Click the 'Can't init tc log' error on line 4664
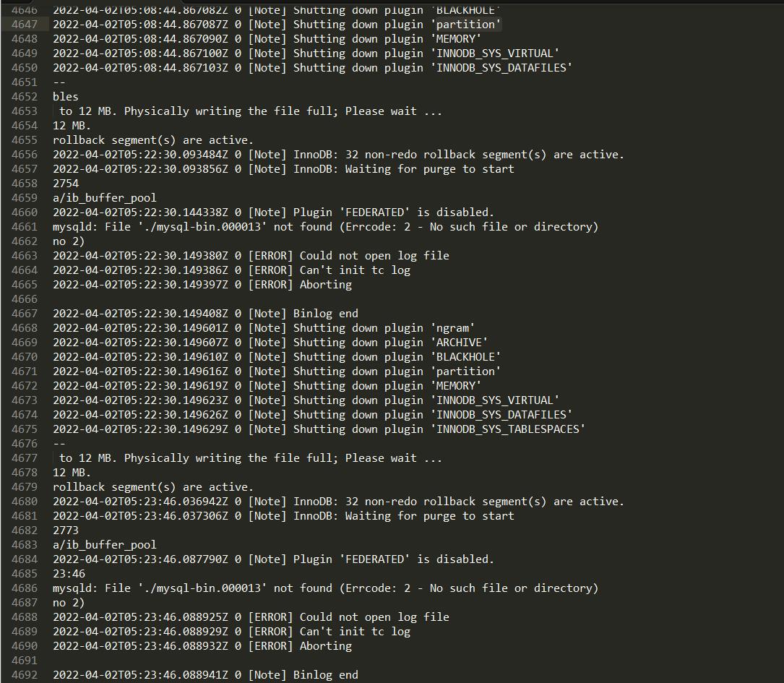 point(355,270)
